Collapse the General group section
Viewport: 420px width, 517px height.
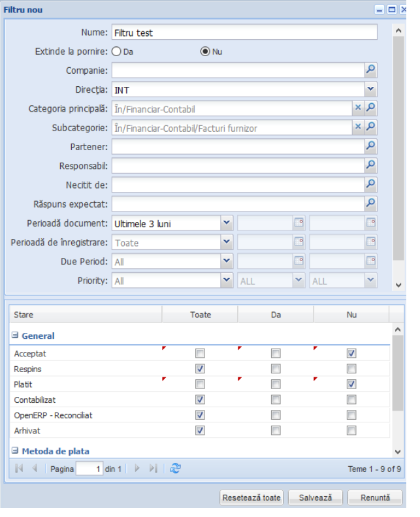14,336
